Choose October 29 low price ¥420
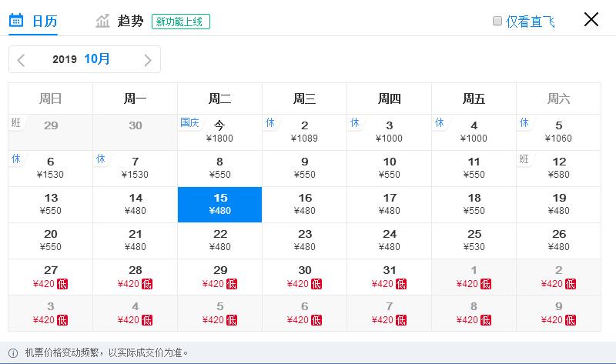The width and height of the screenshot is (616, 364). click(x=219, y=277)
